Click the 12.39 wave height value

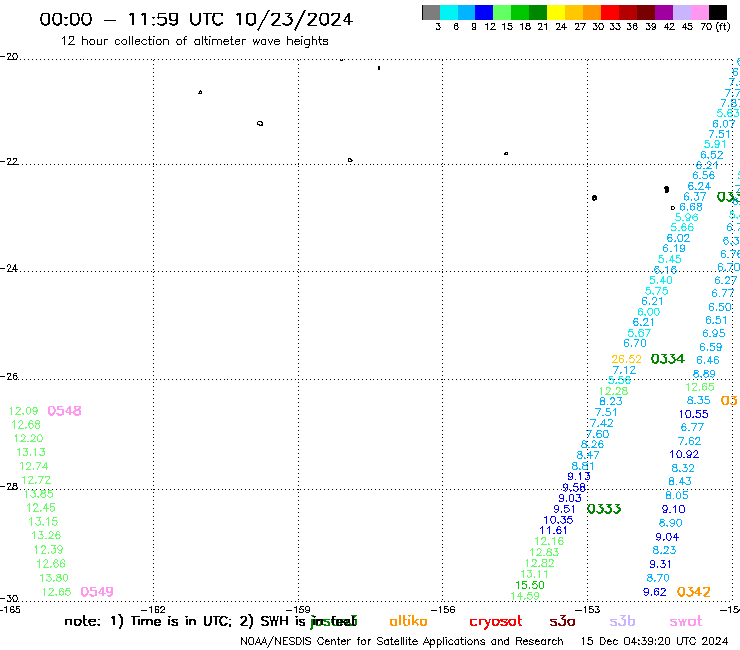click(x=48, y=550)
